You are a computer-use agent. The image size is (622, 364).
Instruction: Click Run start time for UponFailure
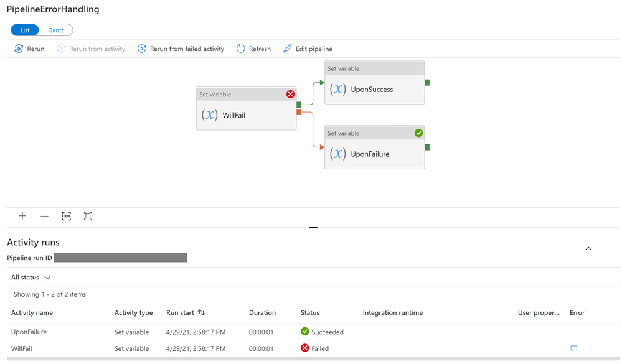click(x=196, y=332)
